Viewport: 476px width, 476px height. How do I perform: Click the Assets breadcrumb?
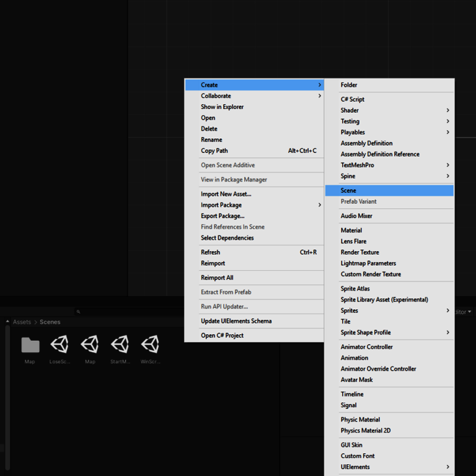point(22,322)
